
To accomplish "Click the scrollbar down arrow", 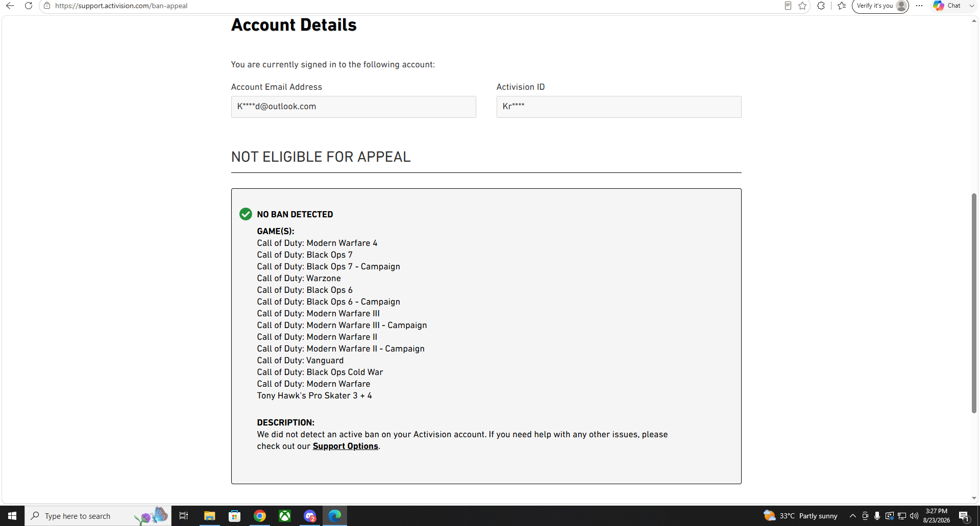I will click(974, 498).
